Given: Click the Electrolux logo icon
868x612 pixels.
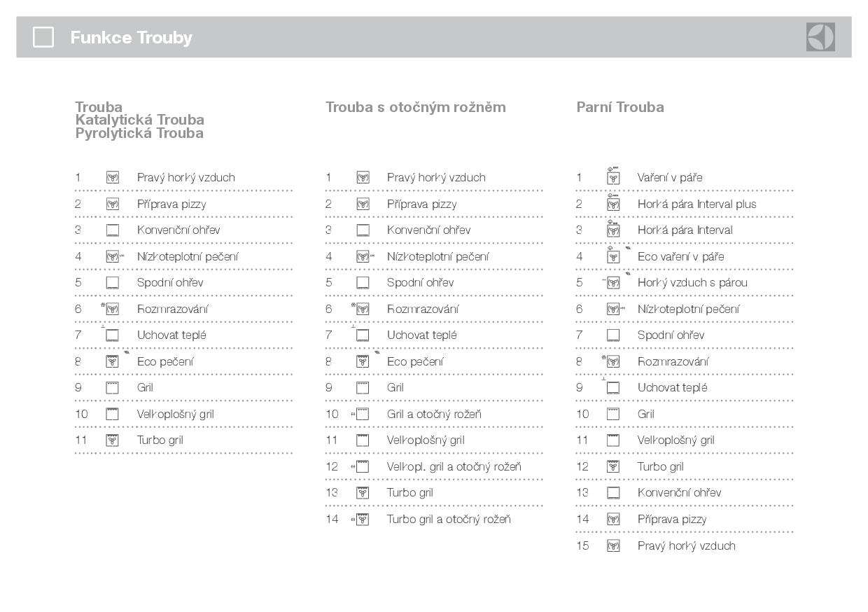Looking at the screenshot, I should coord(820,37).
